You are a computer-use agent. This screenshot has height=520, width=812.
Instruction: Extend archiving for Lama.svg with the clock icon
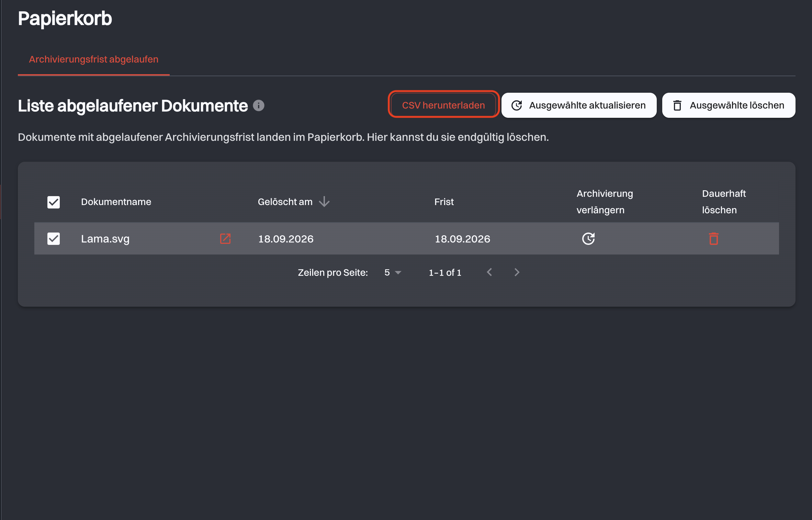point(588,238)
